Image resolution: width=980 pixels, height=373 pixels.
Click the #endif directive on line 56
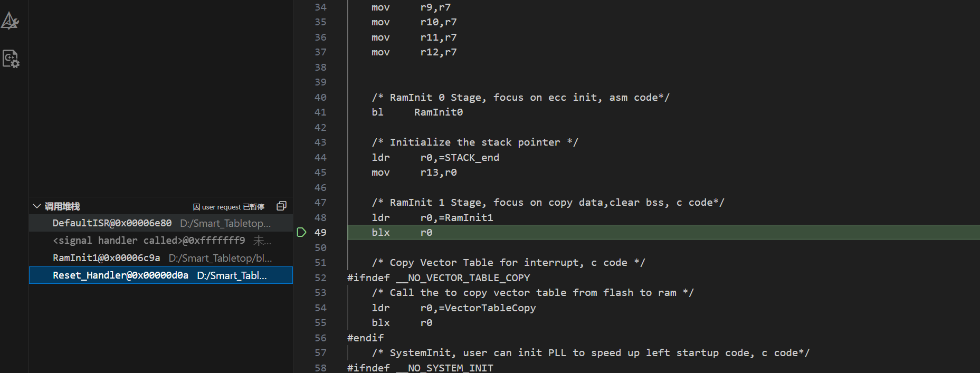pos(365,338)
